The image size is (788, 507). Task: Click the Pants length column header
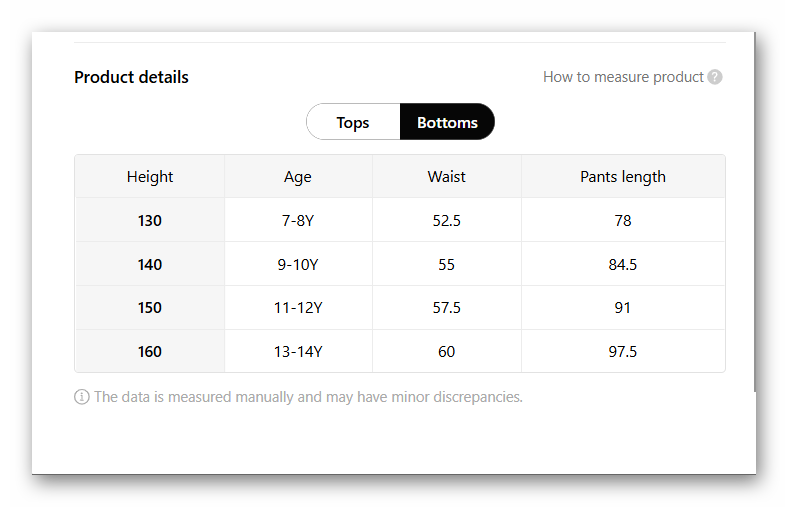(x=623, y=177)
